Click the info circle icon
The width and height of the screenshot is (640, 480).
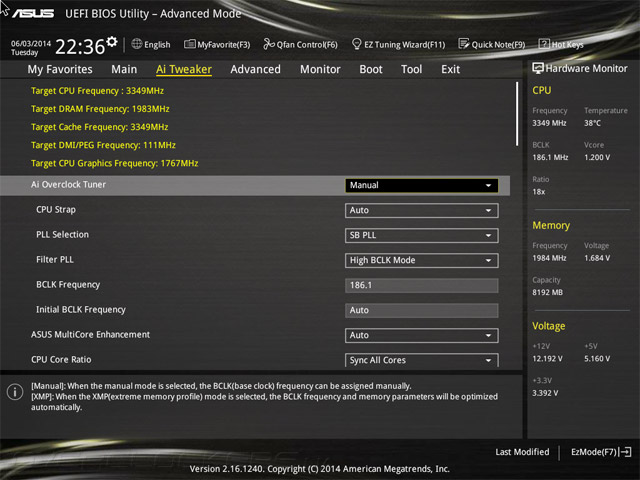15,392
